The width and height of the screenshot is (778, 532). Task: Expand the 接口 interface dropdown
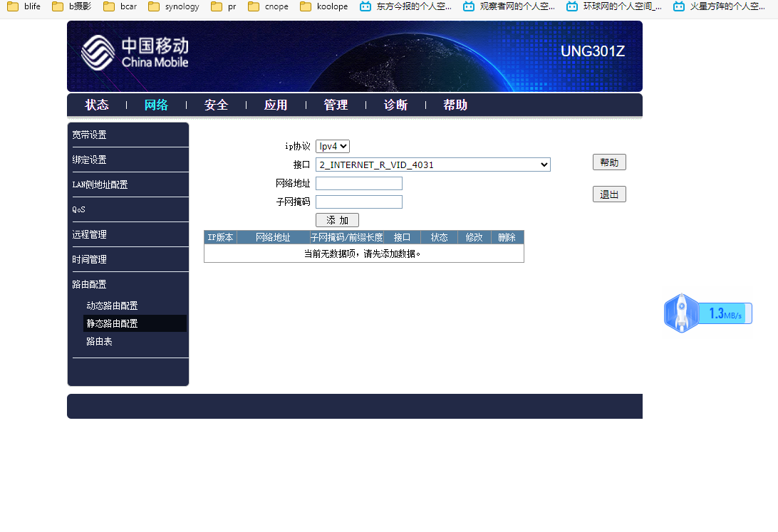433,165
